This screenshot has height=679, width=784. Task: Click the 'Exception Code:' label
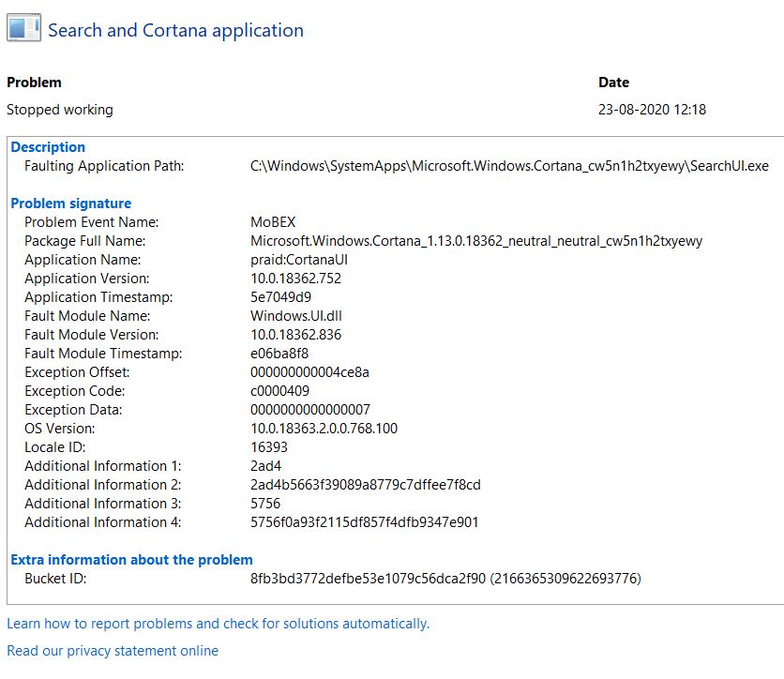[75, 391]
